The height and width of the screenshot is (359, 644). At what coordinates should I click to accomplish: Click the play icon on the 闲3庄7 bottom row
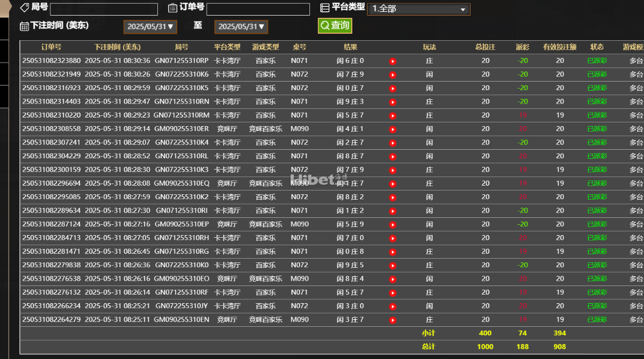click(x=393, y=319)
